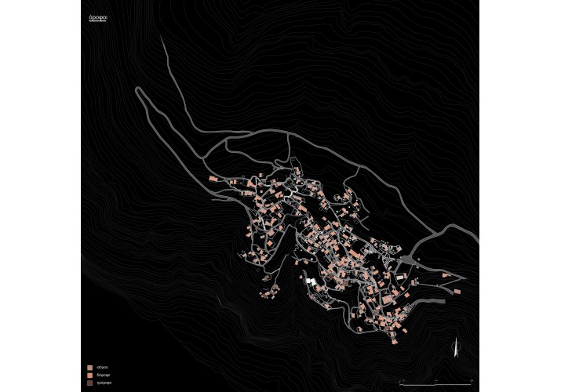Select the top light-pink legend swatch
The height and width of the screenshot is (392, 561).
tap(89, 368)
